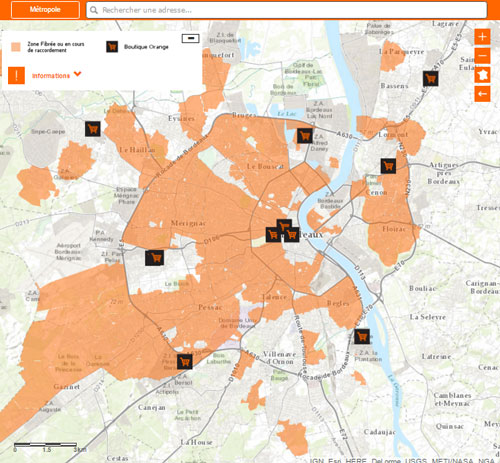Image resolution: width=500 pixels, height=463 pixels.
Task: Click the orange exclamation info icon
Action: 16,75
